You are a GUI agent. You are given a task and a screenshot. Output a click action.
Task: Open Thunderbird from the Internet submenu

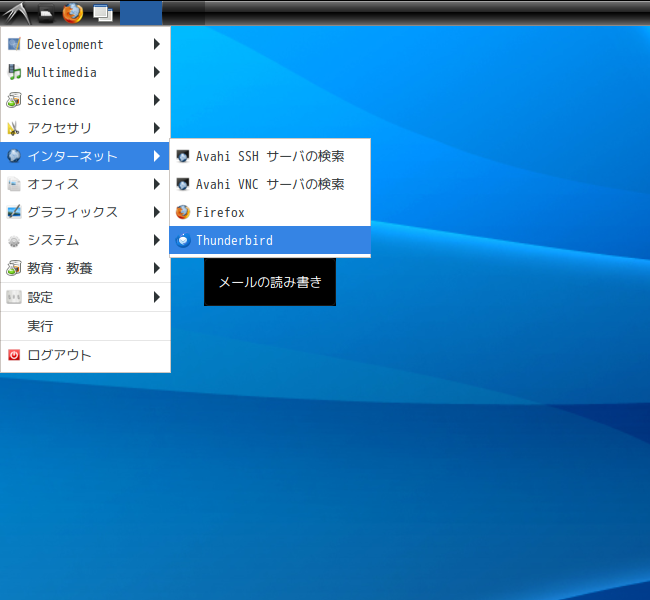(x=270, y=240)
